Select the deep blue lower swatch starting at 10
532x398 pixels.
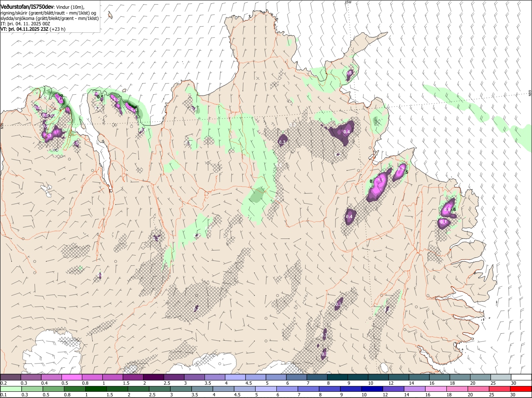[x=372, y=389]
